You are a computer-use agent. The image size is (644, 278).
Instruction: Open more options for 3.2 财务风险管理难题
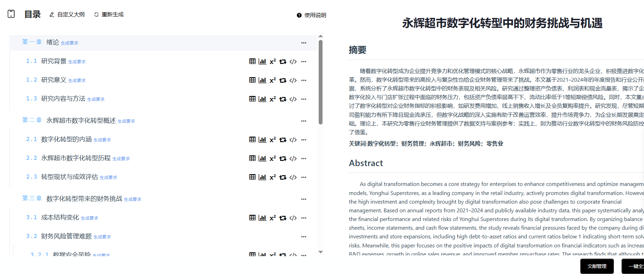point(304,237)
